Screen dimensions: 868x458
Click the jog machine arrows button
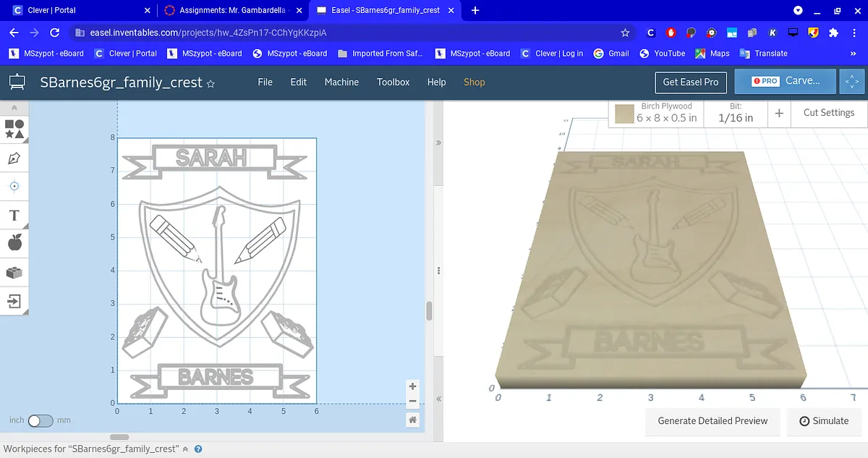(852, 82)
